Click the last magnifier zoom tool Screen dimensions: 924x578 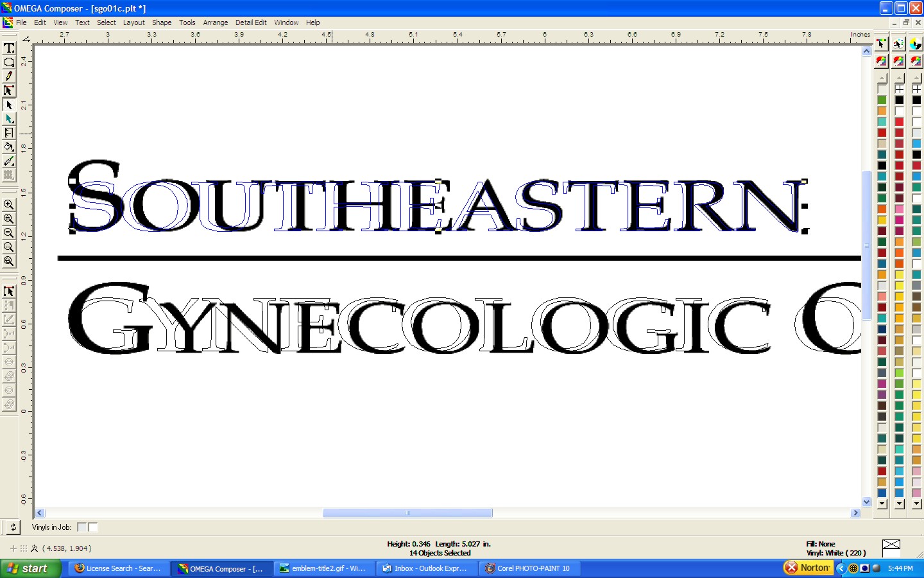tap(9, 261)
